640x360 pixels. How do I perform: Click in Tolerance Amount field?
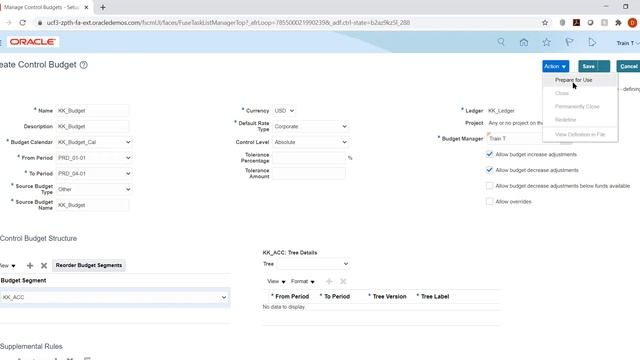309,173
